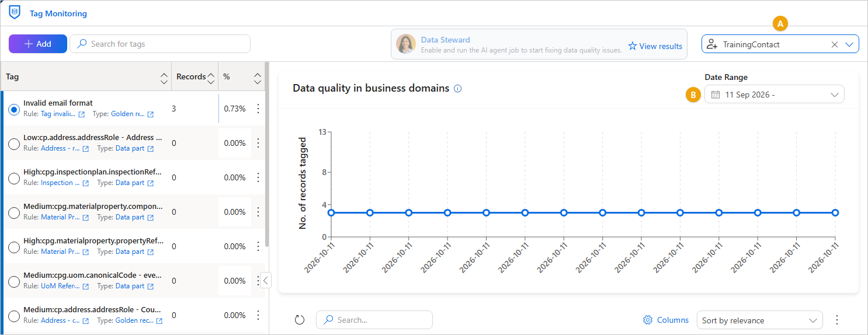Open external icon beside Data part in compon row
The width and height of the screenshot is (868, 335).
point(151,218)
